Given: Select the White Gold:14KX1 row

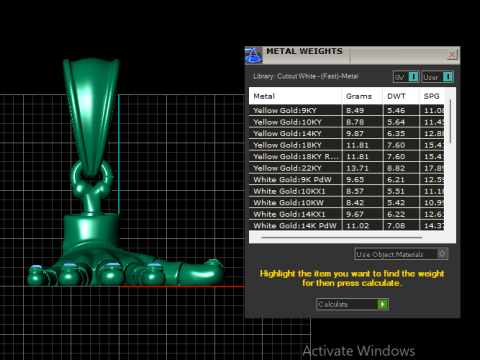Looking at the screenshot, I should [347, 214].
